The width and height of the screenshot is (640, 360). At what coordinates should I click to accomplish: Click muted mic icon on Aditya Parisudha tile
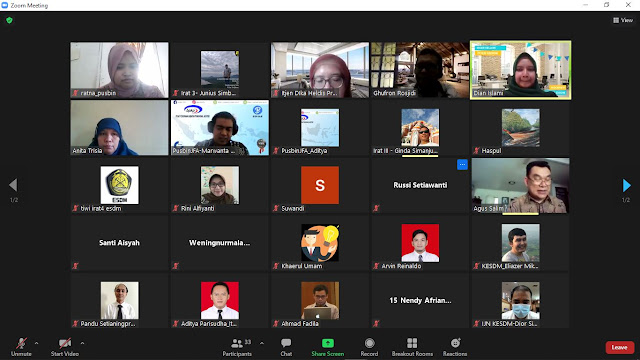click(176, 324)
